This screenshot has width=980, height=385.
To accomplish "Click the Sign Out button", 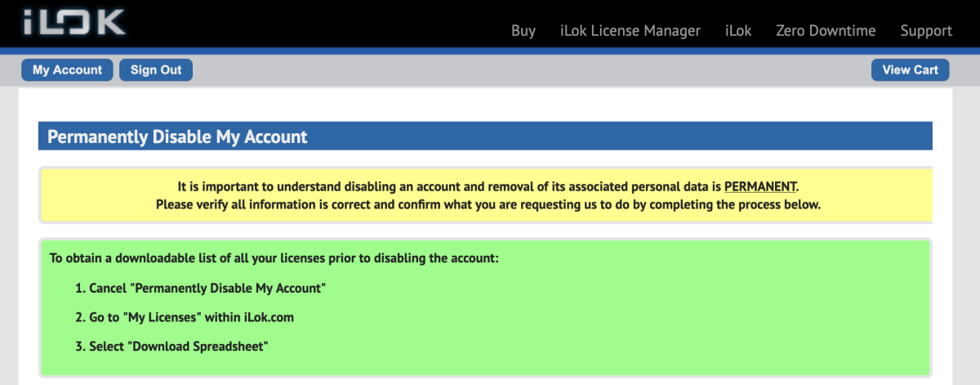I will pyautogui.click(x=156, y=70).
